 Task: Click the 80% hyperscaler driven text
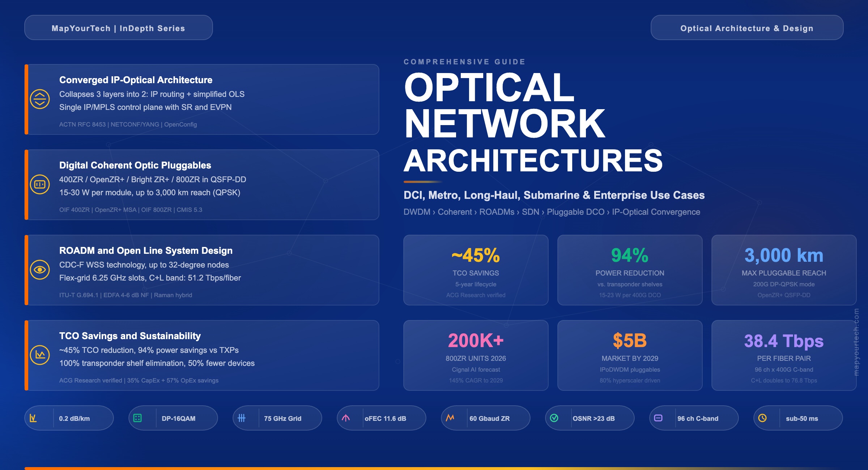(x=630, y=380)
